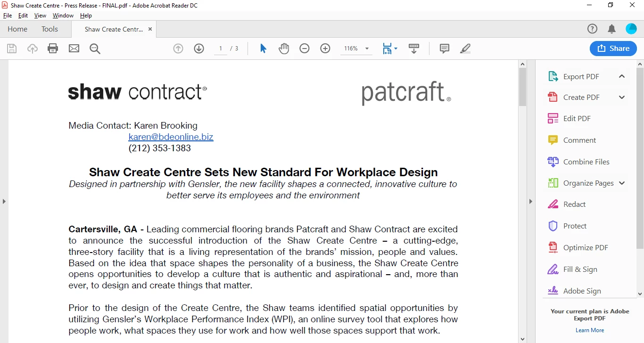Click the phone number (212) 353-1383
The width and height of the screenshot is (644, 343).
159,148
